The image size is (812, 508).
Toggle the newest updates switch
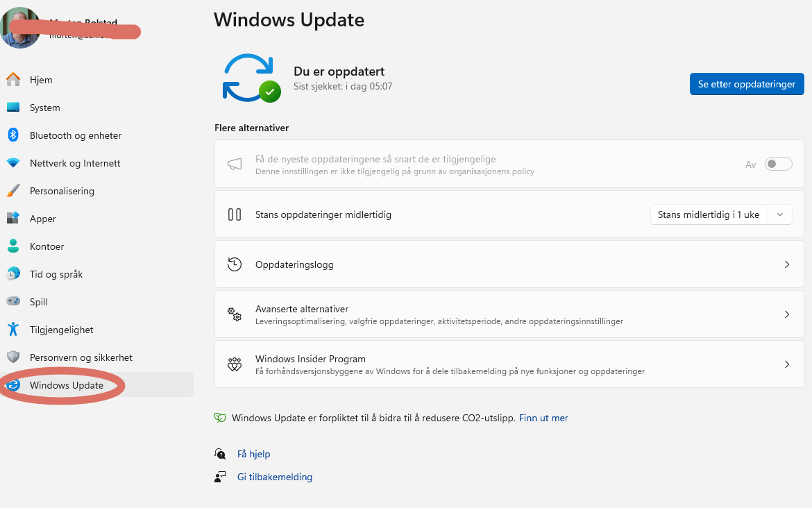tap(778, 164)
